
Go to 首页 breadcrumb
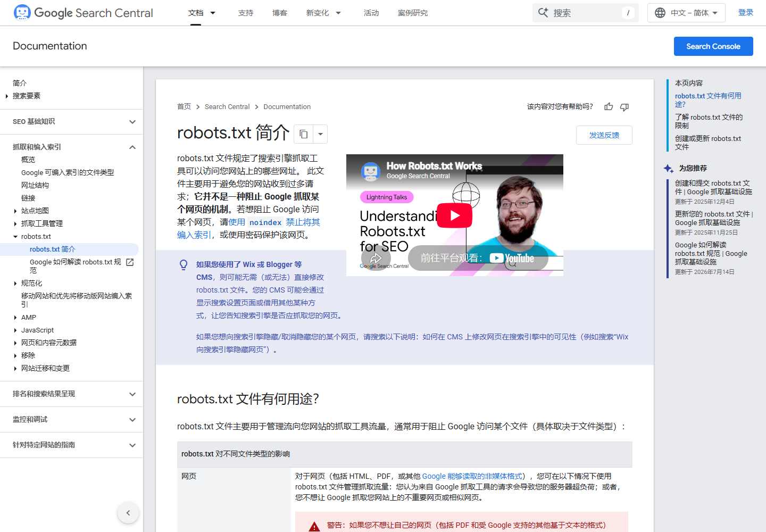[184, 107]
